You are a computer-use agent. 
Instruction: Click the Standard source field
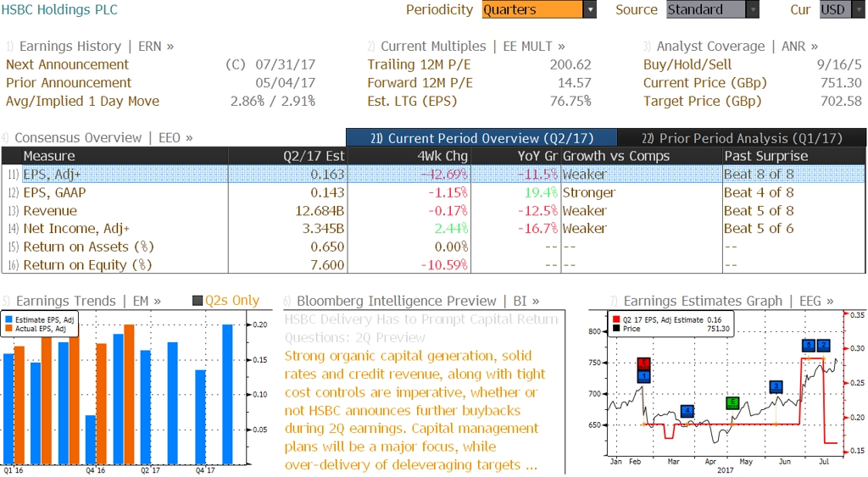point(706,9)
